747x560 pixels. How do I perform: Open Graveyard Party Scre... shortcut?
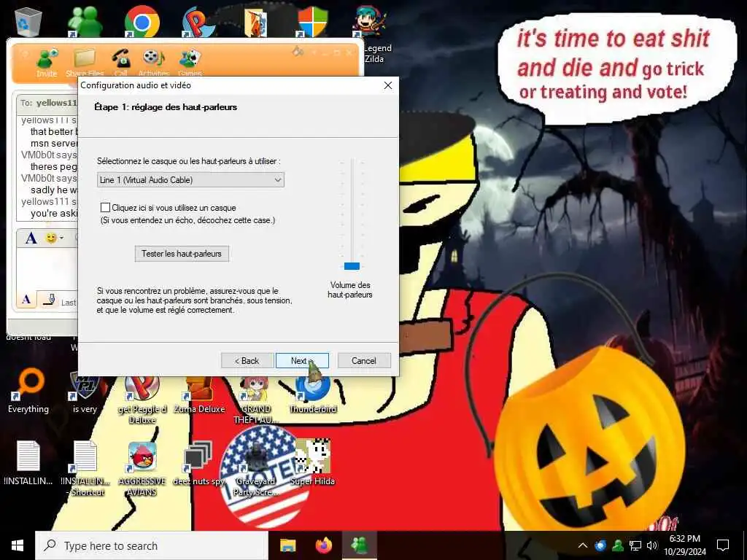[256, 467]
